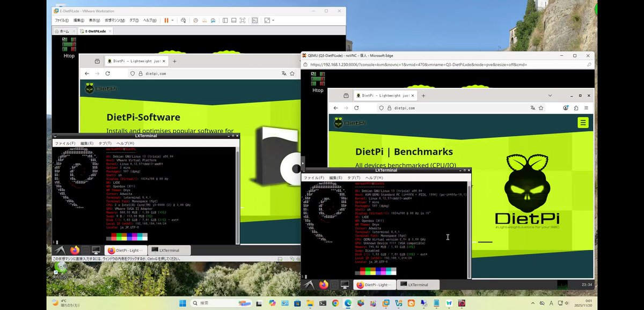Screen dimensions: 644x310
Task: Click the DietPi logo in the noVNC guest's page
Action: [350, 123]
